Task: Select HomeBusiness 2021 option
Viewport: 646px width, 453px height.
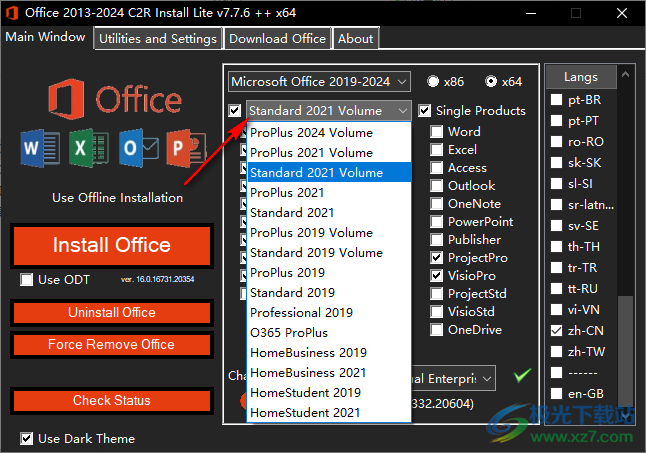Action: [x=329, y=373]
